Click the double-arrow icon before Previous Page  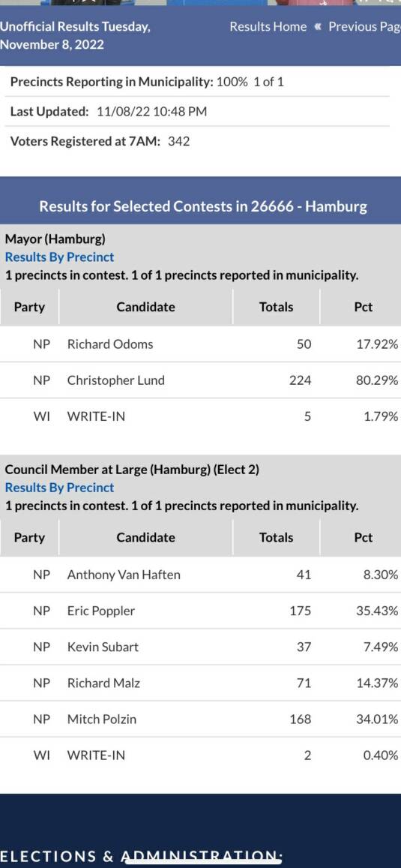pos(318,26)
